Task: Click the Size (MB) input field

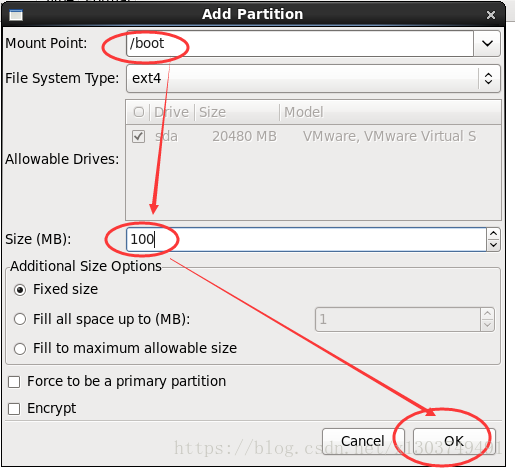Action: [x=306, y=239]
